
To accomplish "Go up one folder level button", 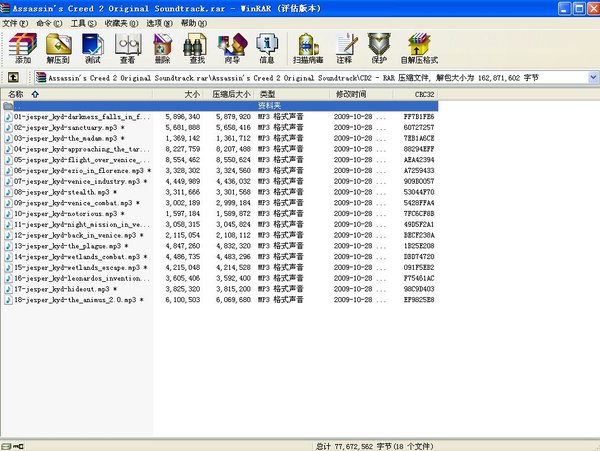I will click(x=13, y=78).
